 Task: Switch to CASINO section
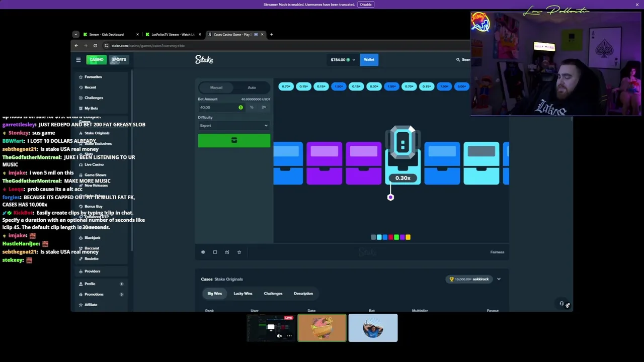pos(96,60)
